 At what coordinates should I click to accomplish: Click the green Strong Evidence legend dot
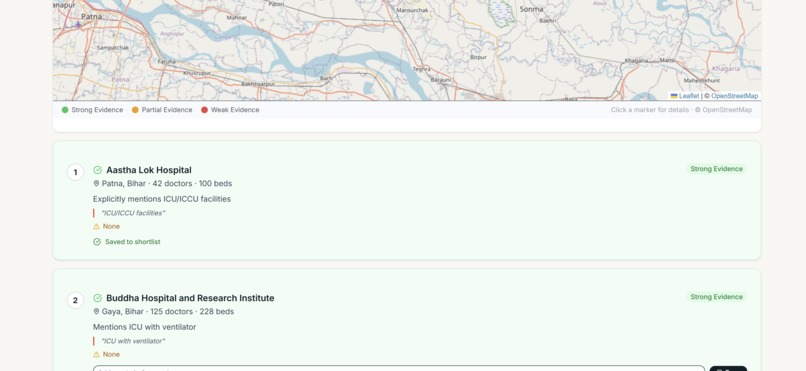click(65, 110)
